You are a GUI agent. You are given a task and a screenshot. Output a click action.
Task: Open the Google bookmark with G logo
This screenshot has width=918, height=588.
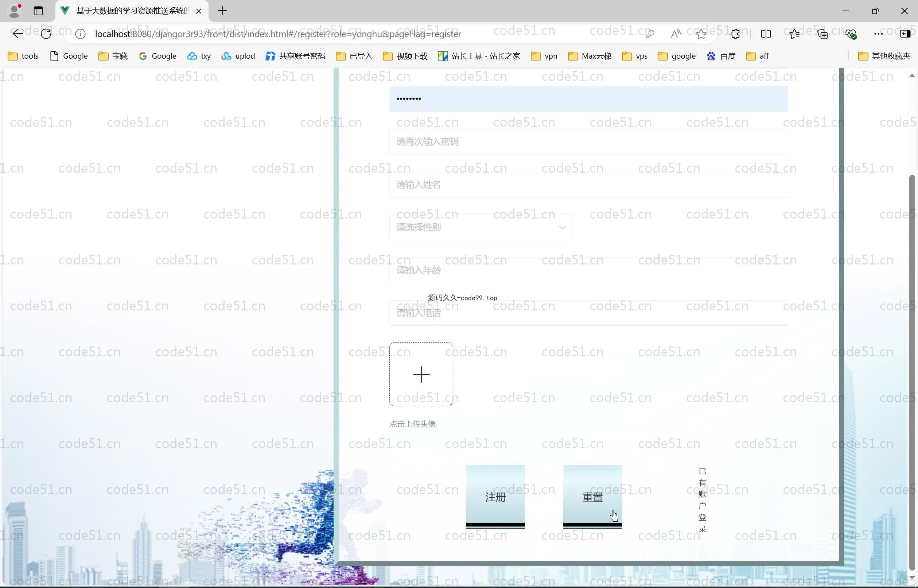(157, 56)
